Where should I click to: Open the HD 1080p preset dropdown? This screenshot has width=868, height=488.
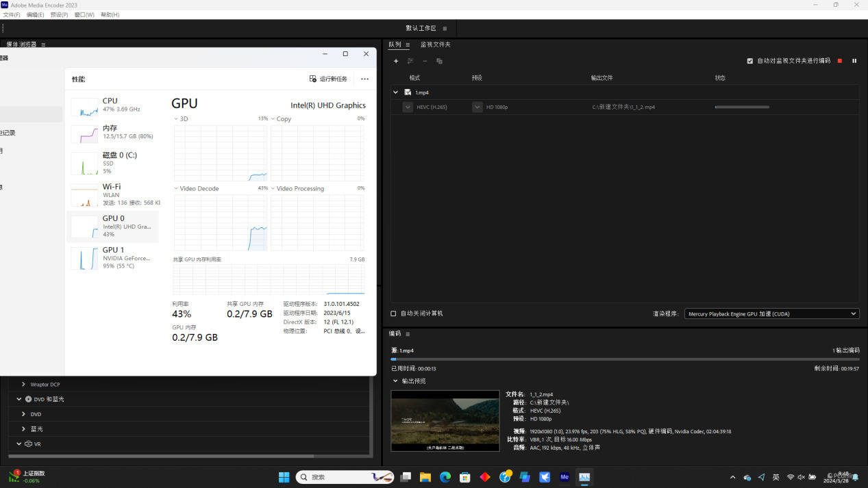coord(478,107)
